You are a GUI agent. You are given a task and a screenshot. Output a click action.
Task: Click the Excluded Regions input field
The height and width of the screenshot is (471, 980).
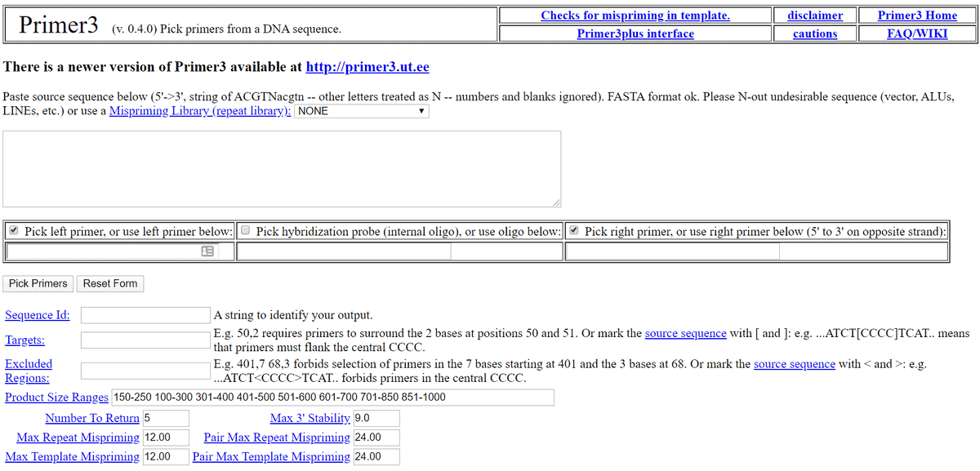point(145,371)
